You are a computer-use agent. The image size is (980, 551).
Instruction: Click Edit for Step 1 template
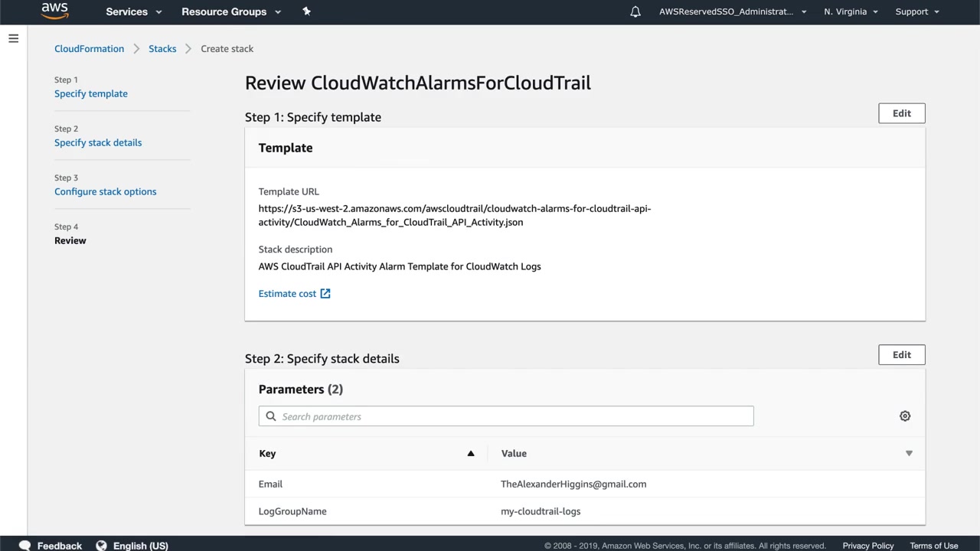901,113
